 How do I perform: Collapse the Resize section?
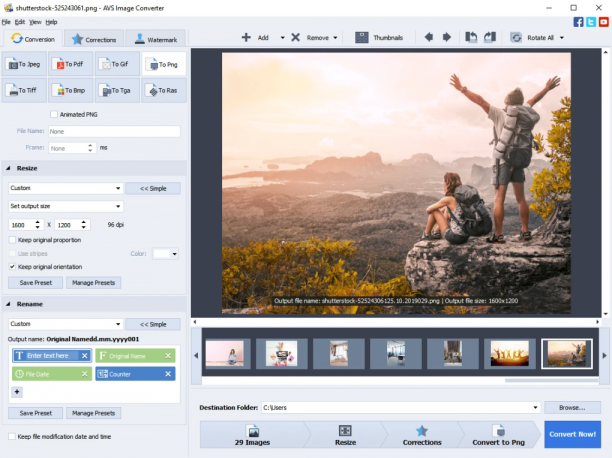(x=8, y=168)
